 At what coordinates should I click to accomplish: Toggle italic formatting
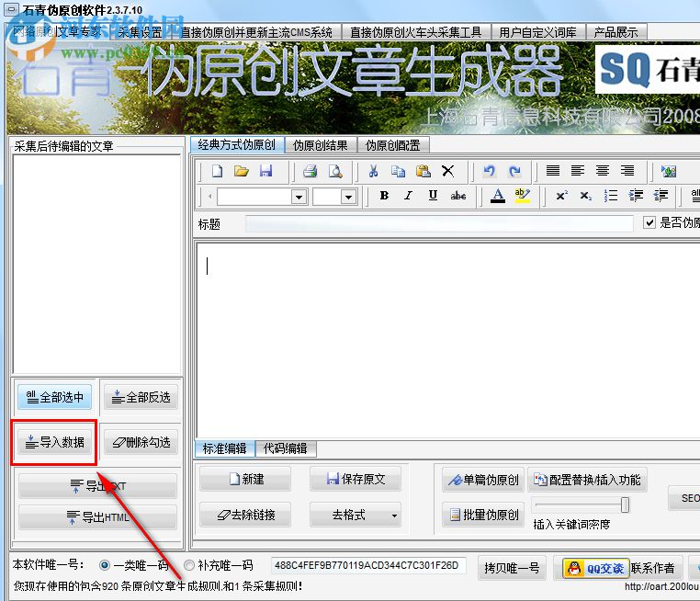[x=408, y=196]
